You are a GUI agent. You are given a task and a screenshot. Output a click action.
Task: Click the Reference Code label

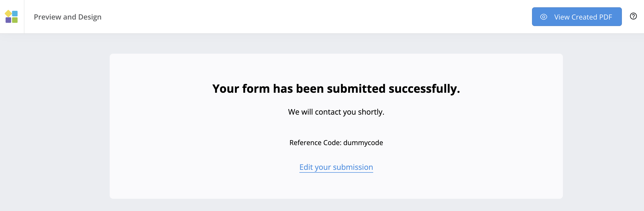pyautogui.click(x=315, y=143)
